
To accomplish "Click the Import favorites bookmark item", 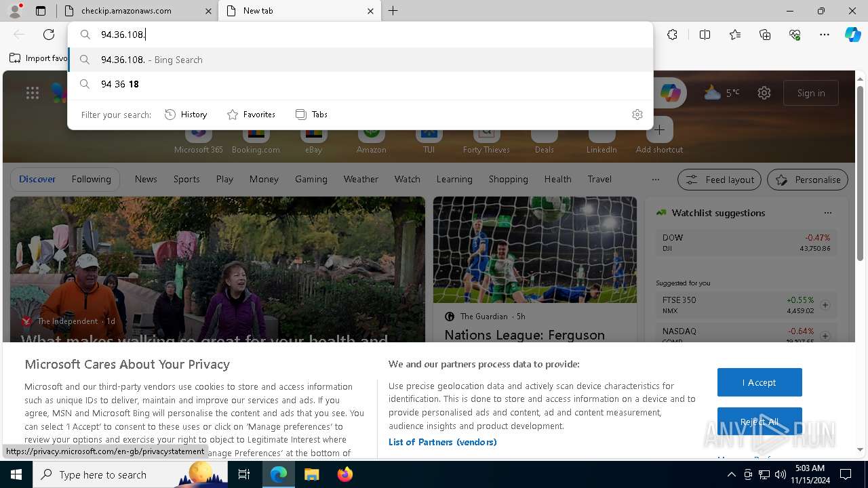I will tap(39, 58).
